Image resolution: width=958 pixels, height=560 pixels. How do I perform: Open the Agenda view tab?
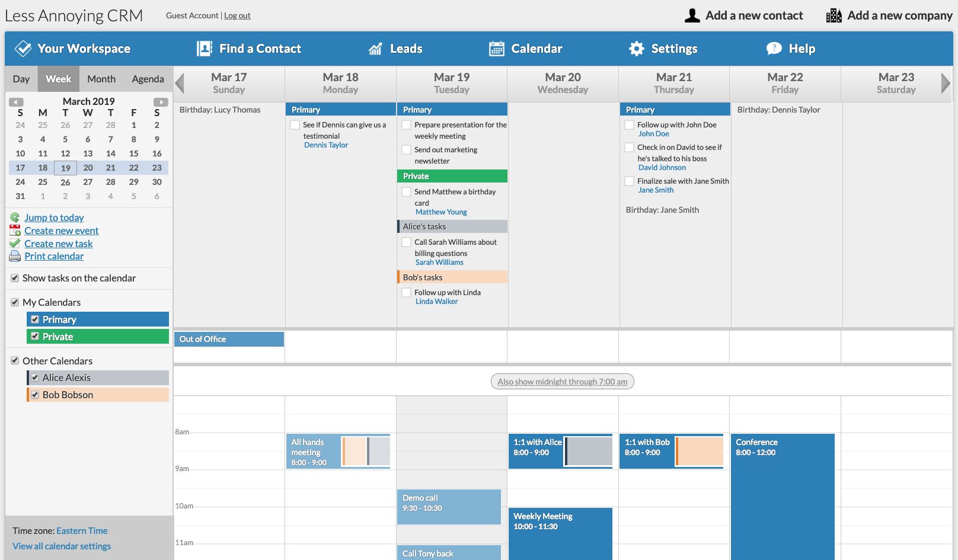pyautogui.click(x=148, y=79)
